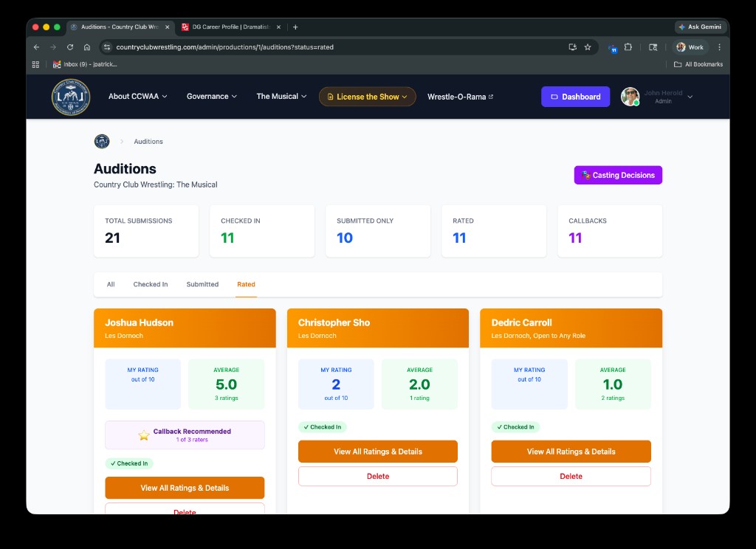This screenshot has width=756, height=549.
Task: Open the Gmail Inbox bookmark icon
Action: [x=57, y=63]
